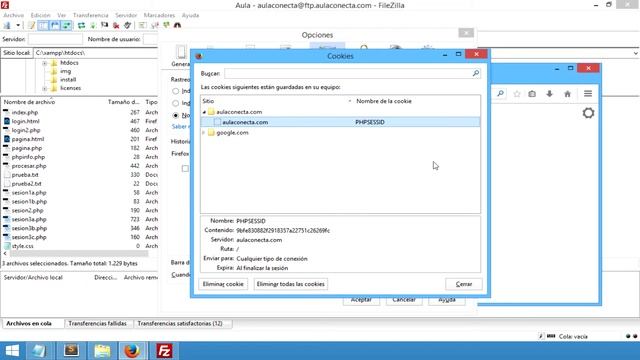Viewport: 640px width, 360px height.
Task: Click the Firefox home icon
Action: coord(567,94)
